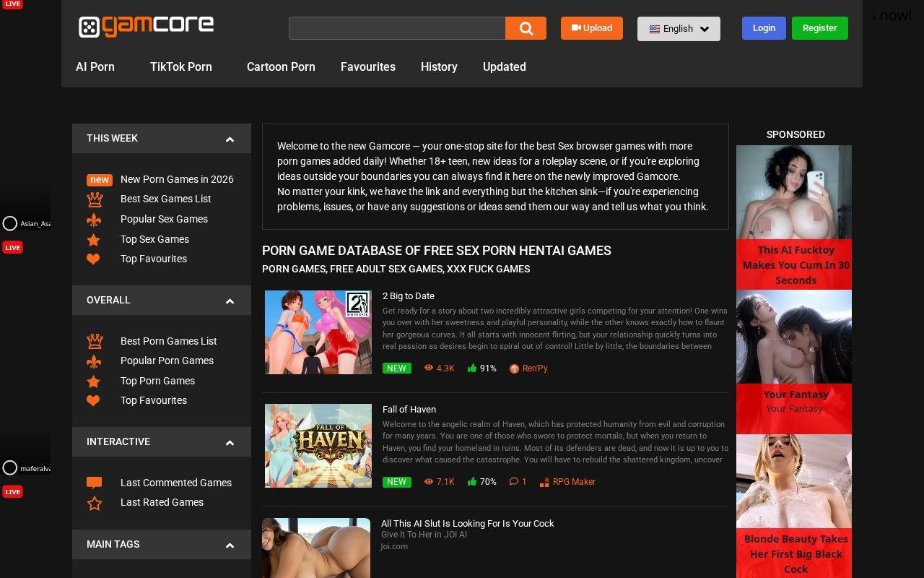Click the blue Login button
Screen dimensions: 924x578
tap(764, 28)
